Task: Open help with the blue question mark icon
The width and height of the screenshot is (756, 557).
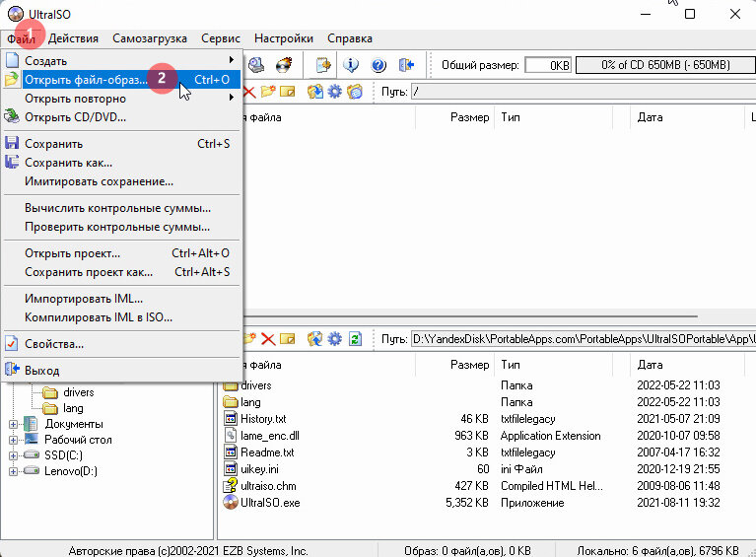Action: [x=378, y=65]
